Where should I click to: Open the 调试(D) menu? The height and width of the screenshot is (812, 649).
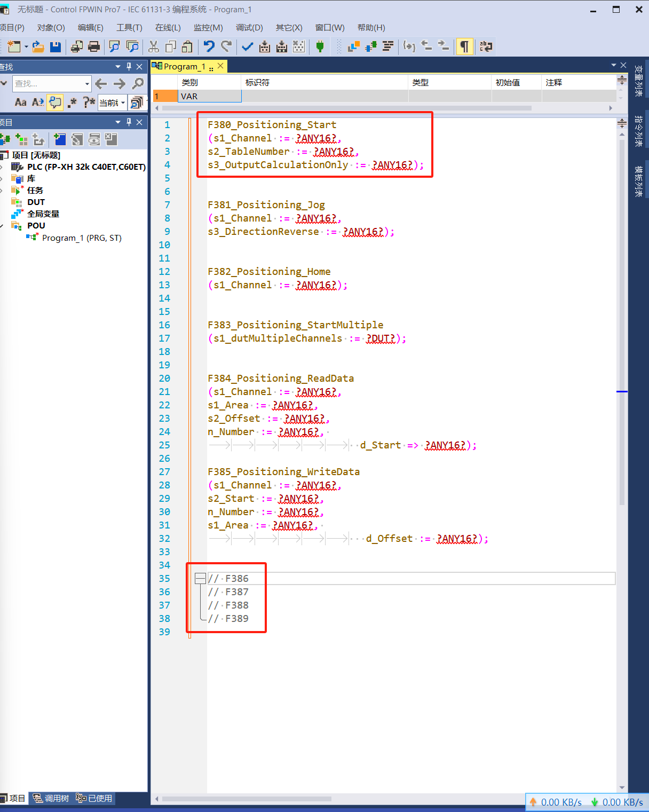[x=249, y=28]
